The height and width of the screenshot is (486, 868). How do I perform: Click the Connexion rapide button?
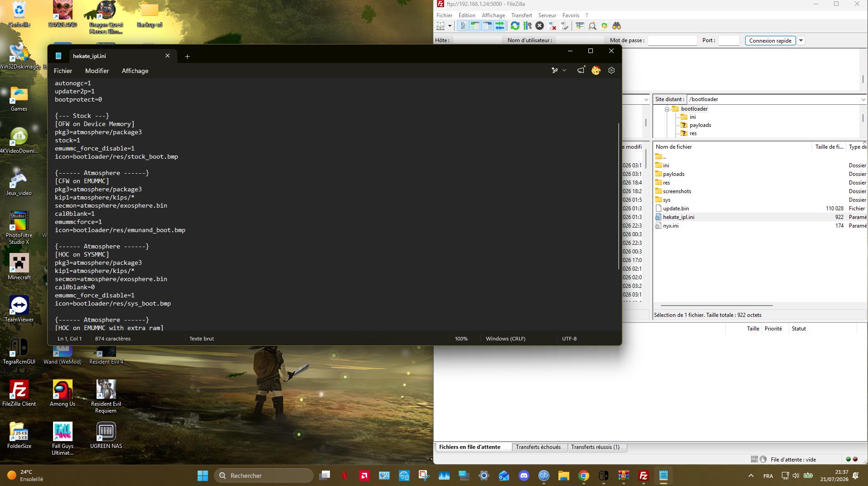770,40
